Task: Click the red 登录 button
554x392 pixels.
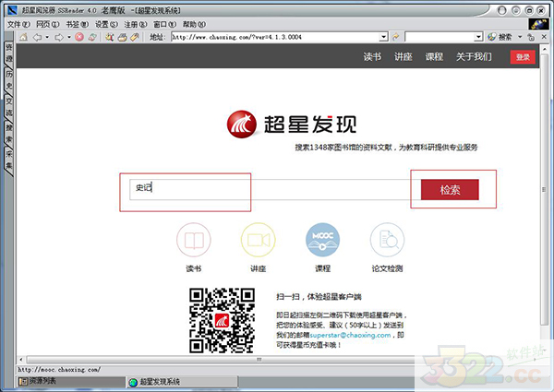Action: point(523,57)
